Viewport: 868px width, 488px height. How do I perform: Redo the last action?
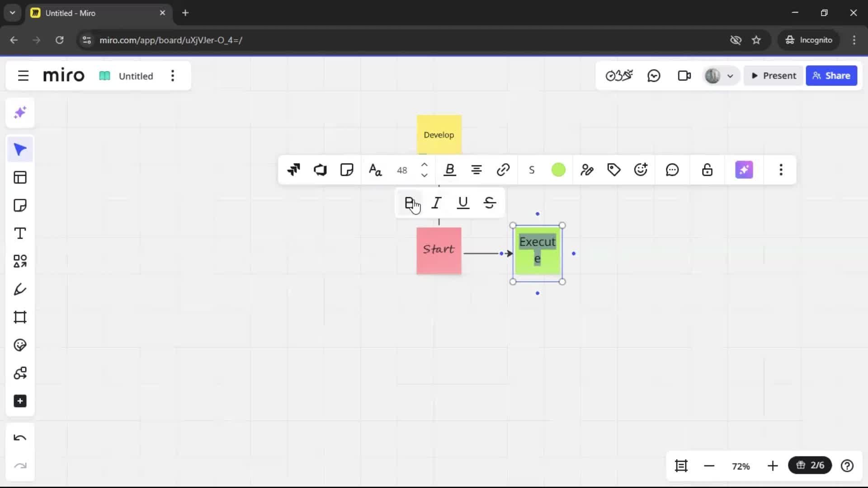pos(20,466)
